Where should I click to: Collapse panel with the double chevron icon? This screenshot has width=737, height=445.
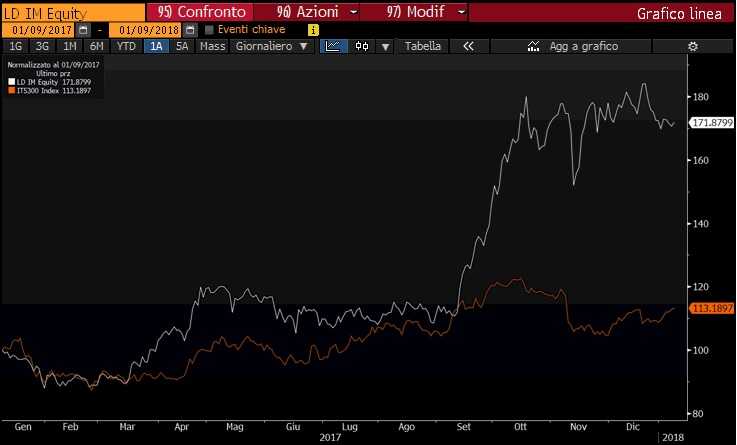[469, 46]
